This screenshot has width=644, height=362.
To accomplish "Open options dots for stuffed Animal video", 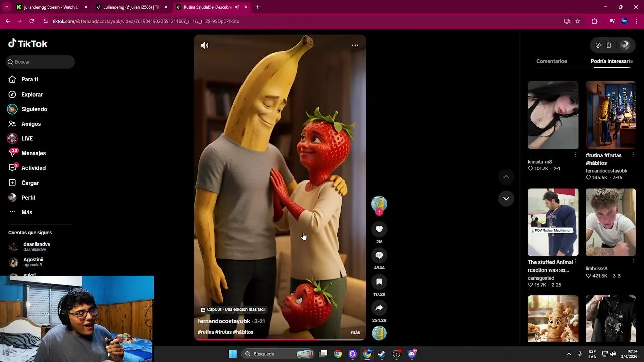I will [x=576, y=262].
